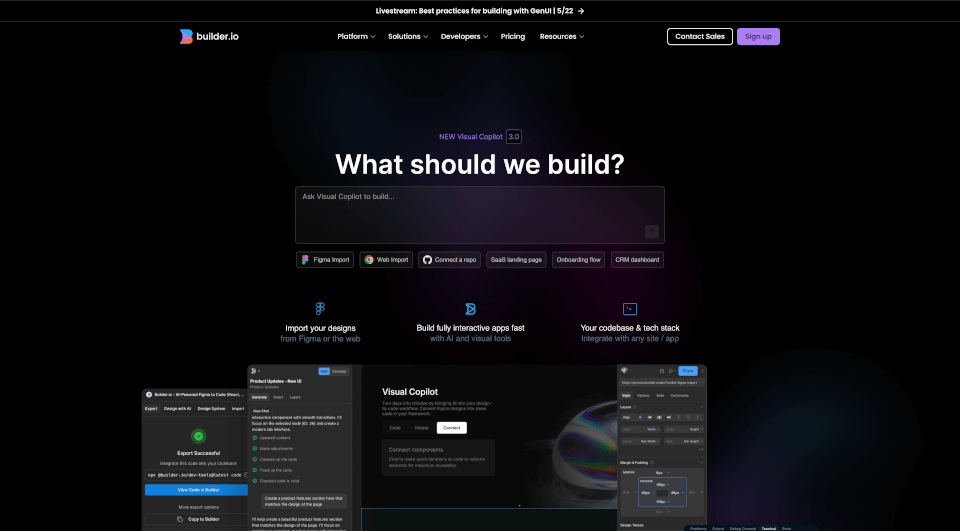Choose the SaaS landing page suggestion

pos(516,260)
